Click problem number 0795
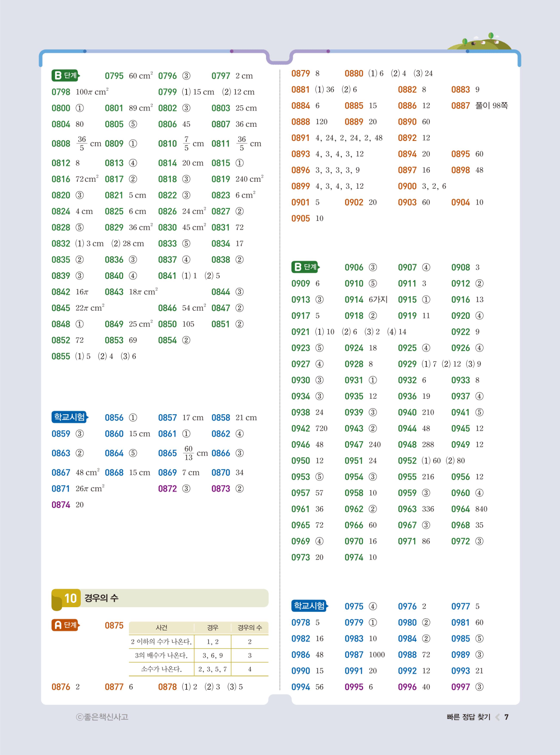Screen dimensions: 560x755 [x=114, y=76]
